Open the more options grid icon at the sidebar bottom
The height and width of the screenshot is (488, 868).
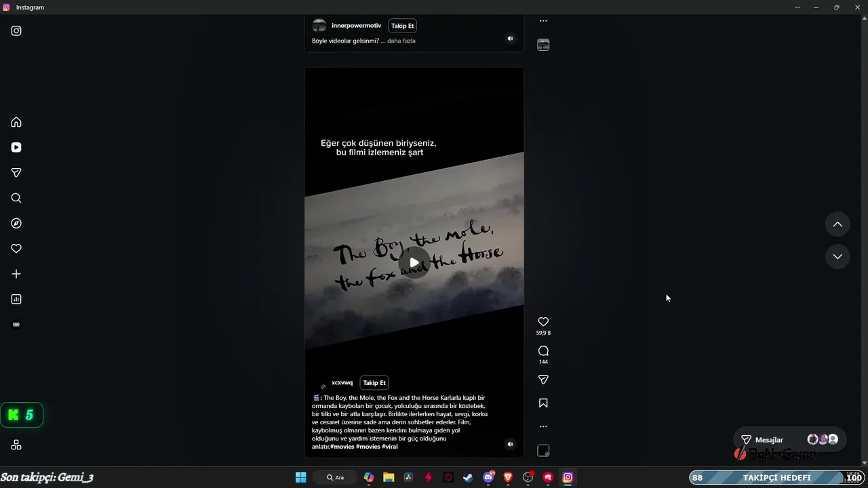click(x=16, y=445)
